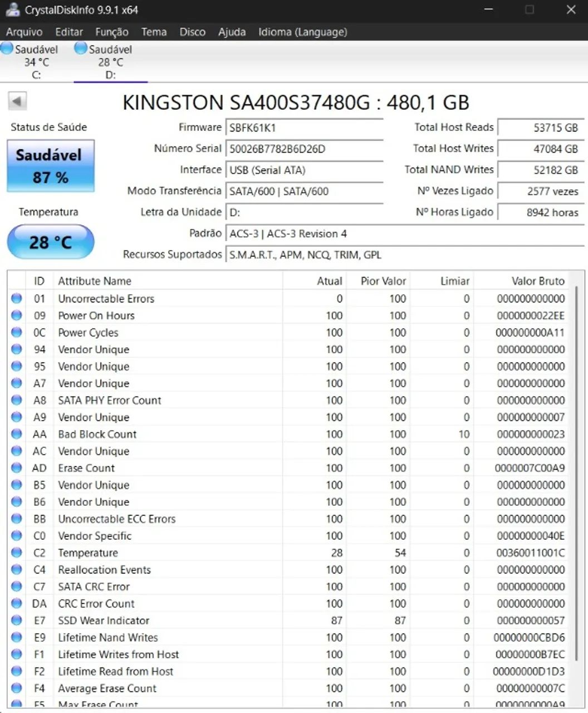Click status orb for Power On Hours
Viewport: 588px width, 713px height.
click(17, 315)
